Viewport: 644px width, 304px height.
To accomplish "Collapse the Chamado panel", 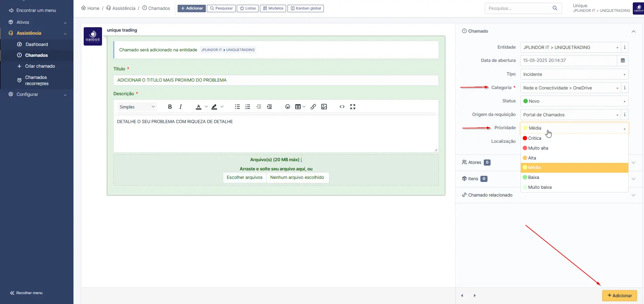I will coord(633,31).
